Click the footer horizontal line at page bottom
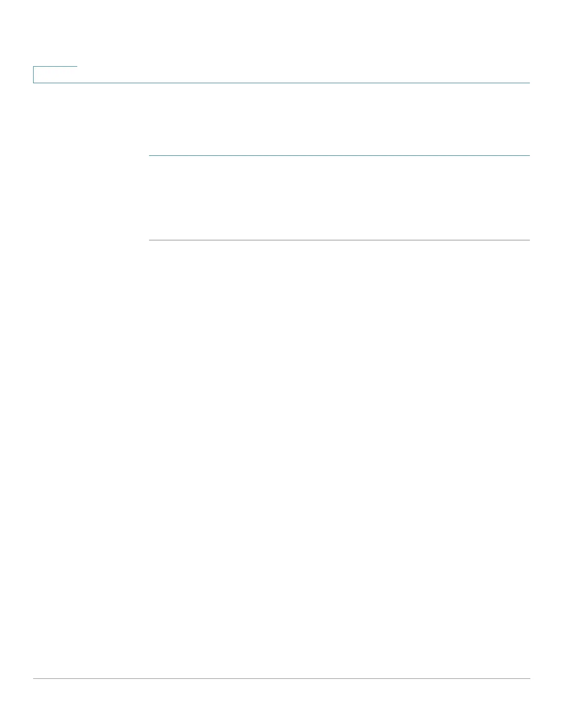The image size is (563, 728). [281, 678]
